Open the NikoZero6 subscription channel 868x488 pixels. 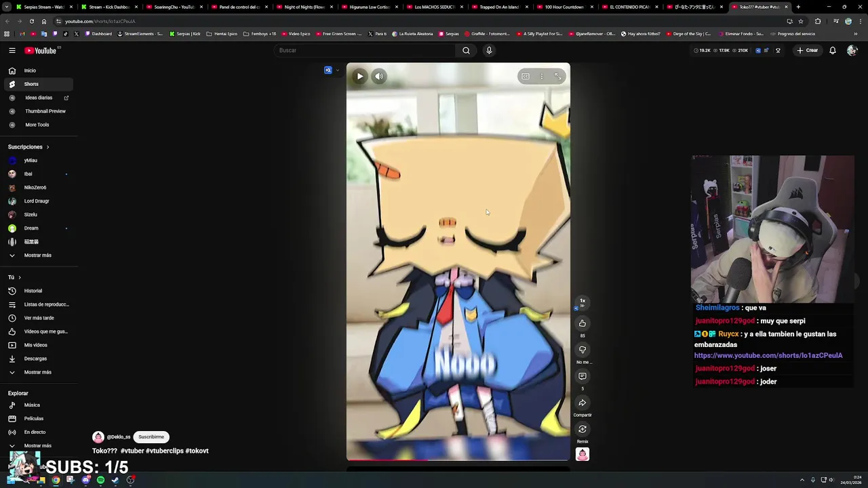[37, 188]
